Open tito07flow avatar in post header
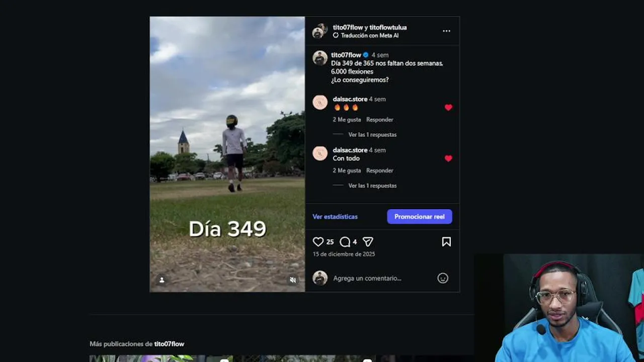The height and width of the screenshot is (362, 644). coord(319,31)
